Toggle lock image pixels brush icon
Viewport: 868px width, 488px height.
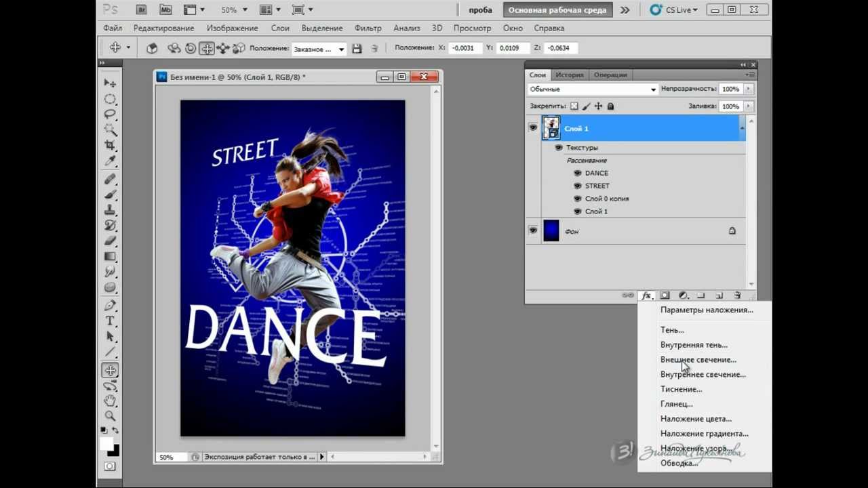click(587, 106)
